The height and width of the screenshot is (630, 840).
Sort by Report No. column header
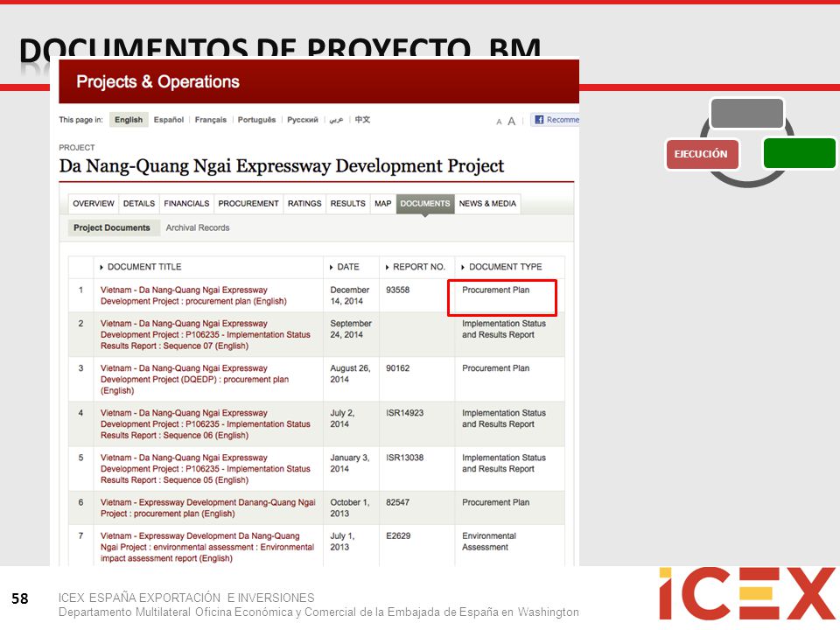[415, 267]
